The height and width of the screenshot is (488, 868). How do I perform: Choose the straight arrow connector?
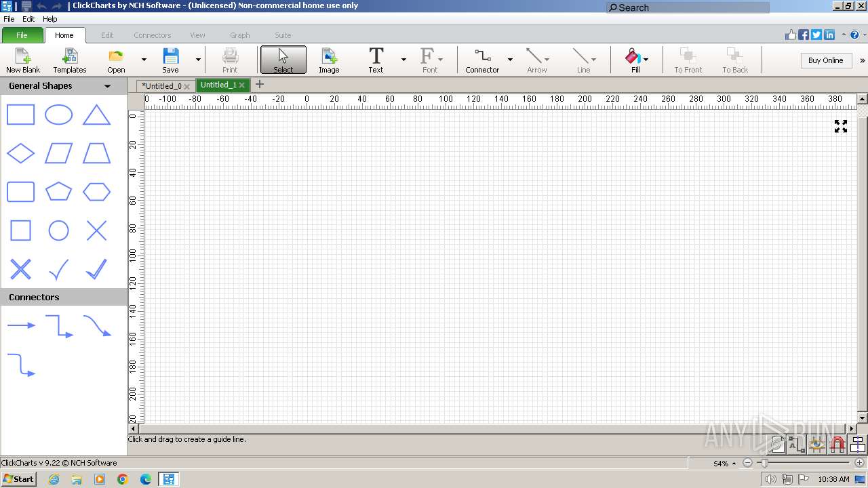pyautogui.click(x=21, y=325)
